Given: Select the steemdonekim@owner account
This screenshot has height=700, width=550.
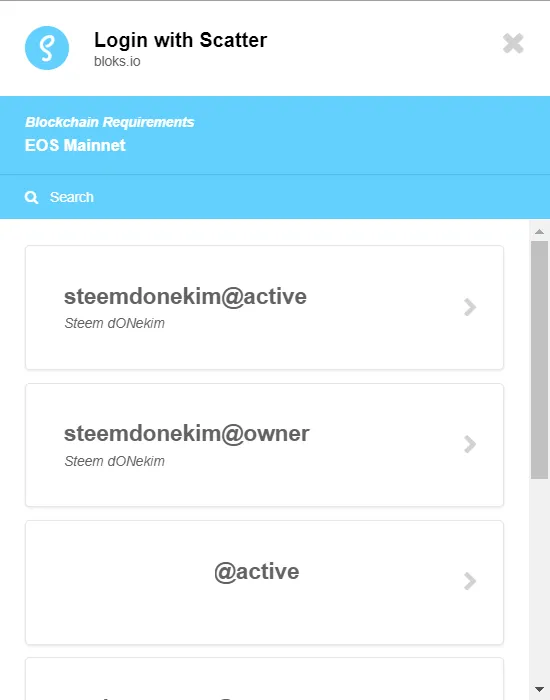Looking at the screenshot, I should tap(264, 445).
